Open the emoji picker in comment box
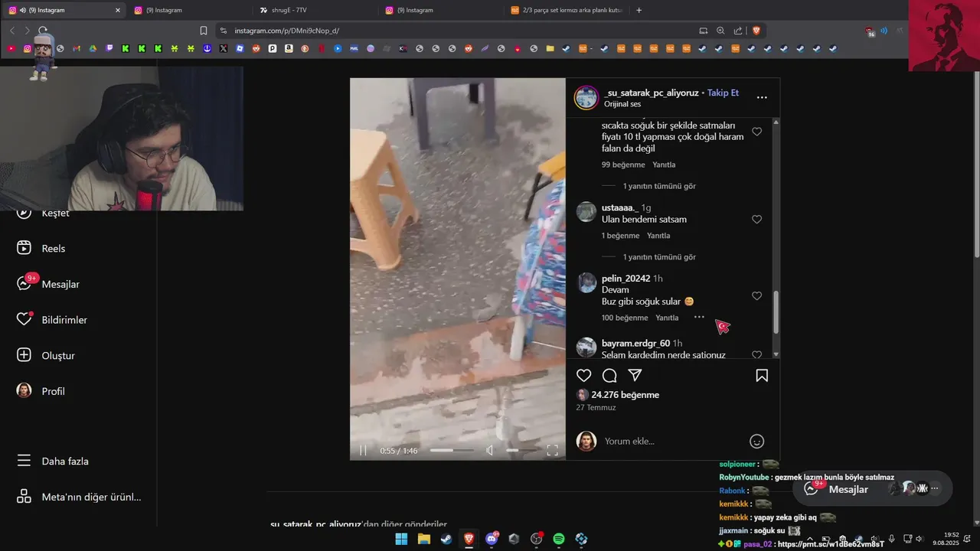Screen dimensions: 980x551 coord(756,441)
